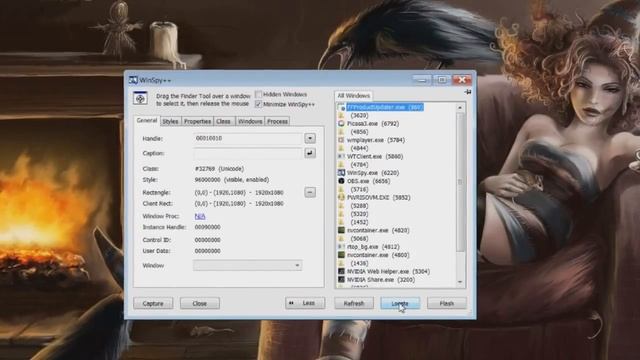Click the Close button at bottom
This screenshot has height=360, width=640.
(200, 303)
